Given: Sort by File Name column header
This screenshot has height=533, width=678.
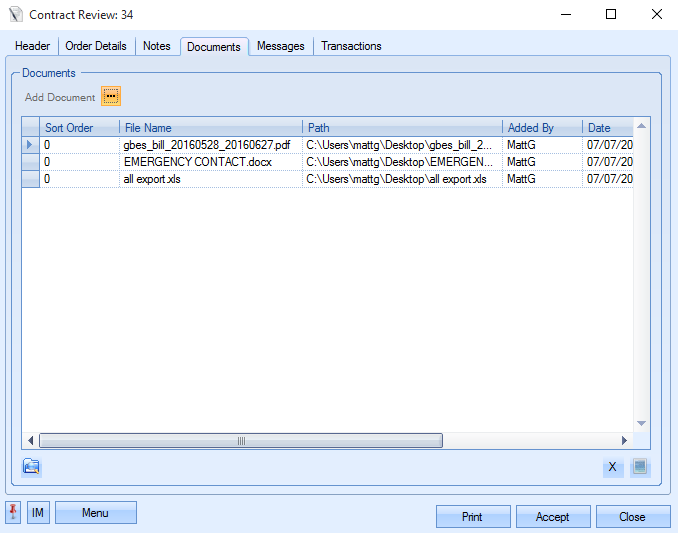Looking at the screenshot, I should [x=210, y=128].
